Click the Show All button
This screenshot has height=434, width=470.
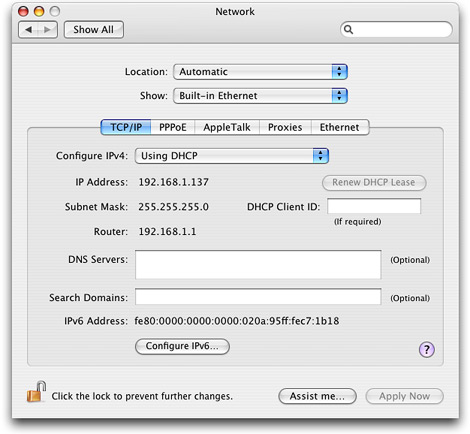pos(94,30)
